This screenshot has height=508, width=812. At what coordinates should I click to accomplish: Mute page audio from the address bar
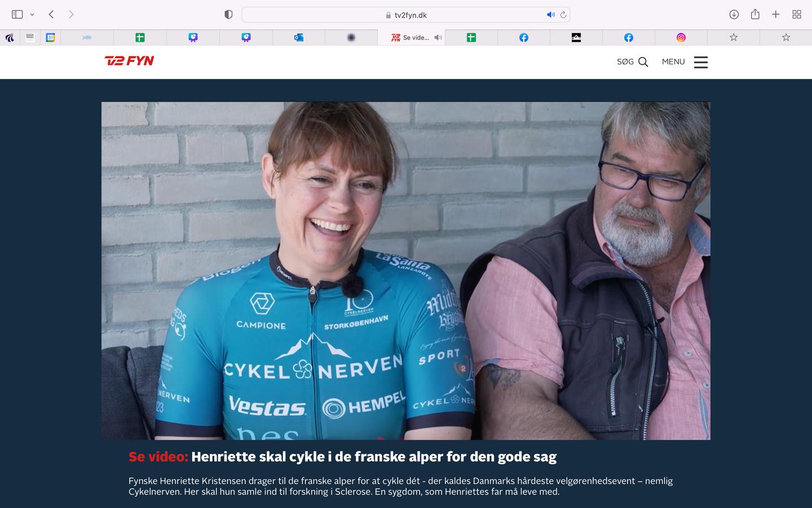coord(550,15)
